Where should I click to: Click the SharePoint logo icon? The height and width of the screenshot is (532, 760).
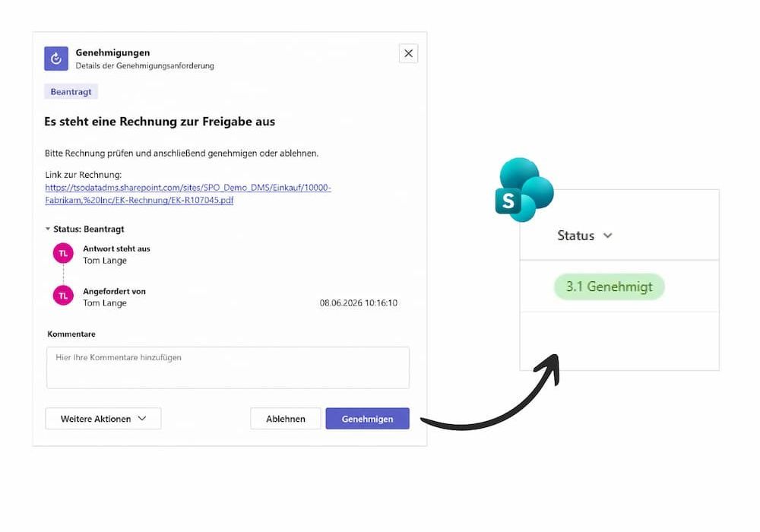click(x=524, y=189)
